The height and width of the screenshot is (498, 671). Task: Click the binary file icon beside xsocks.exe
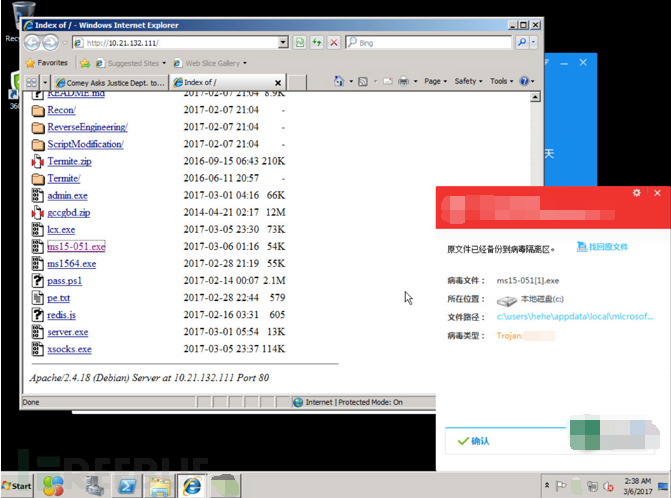tap(38, 349)
